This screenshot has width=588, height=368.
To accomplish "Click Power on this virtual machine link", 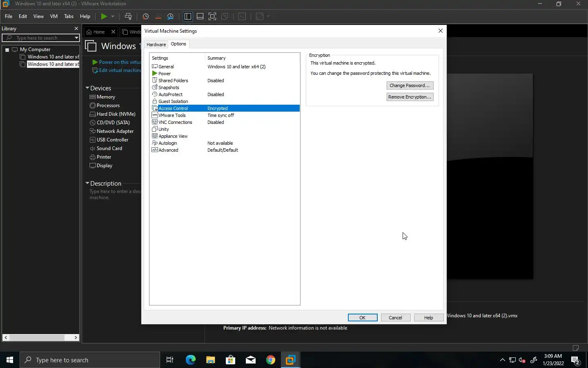I will coord(120,62).
